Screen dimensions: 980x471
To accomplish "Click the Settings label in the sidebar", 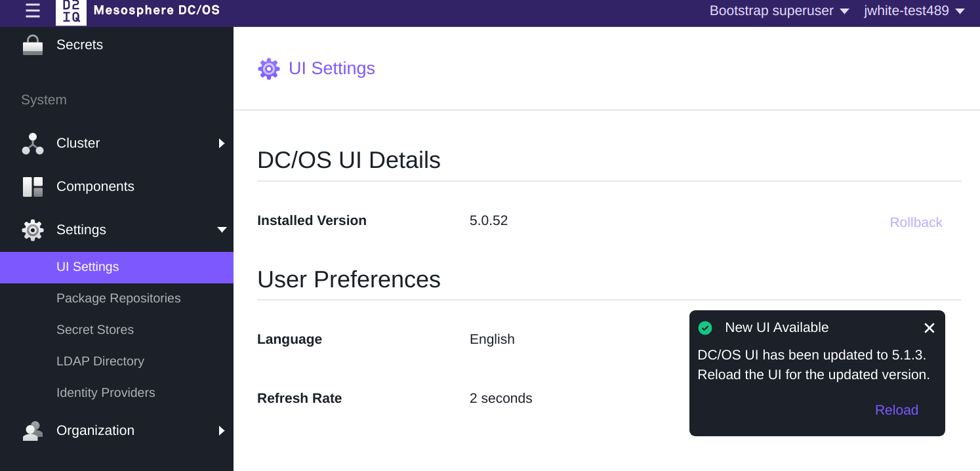I will 81,230.
